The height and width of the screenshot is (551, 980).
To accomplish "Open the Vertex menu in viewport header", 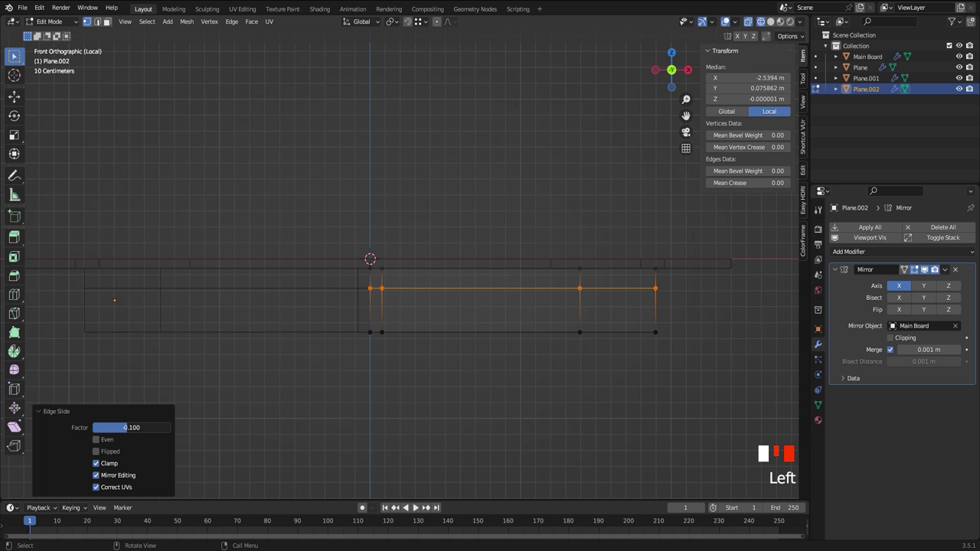I will coord(209,21).
